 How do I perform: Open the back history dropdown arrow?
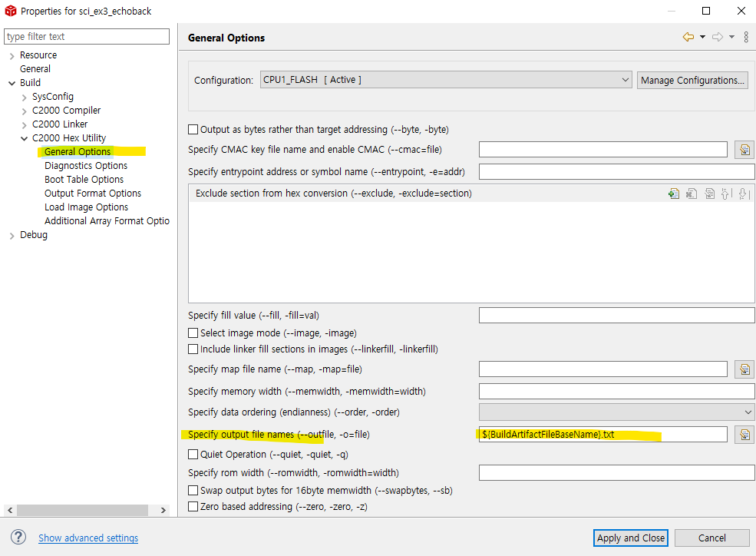(x=702, y=37)
